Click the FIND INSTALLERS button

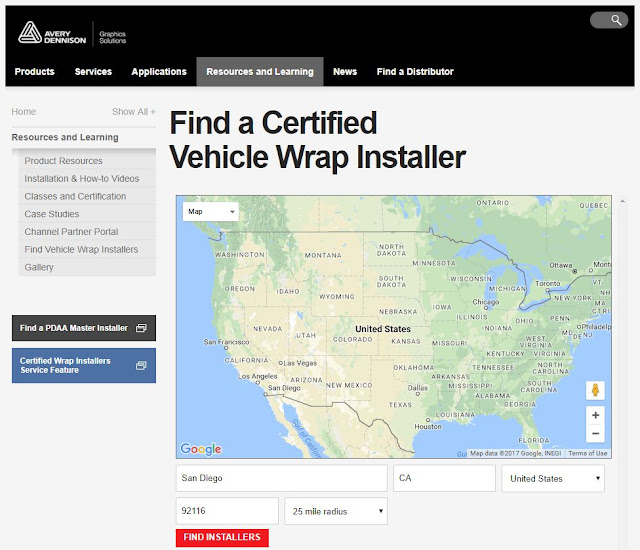coord(222,537)
